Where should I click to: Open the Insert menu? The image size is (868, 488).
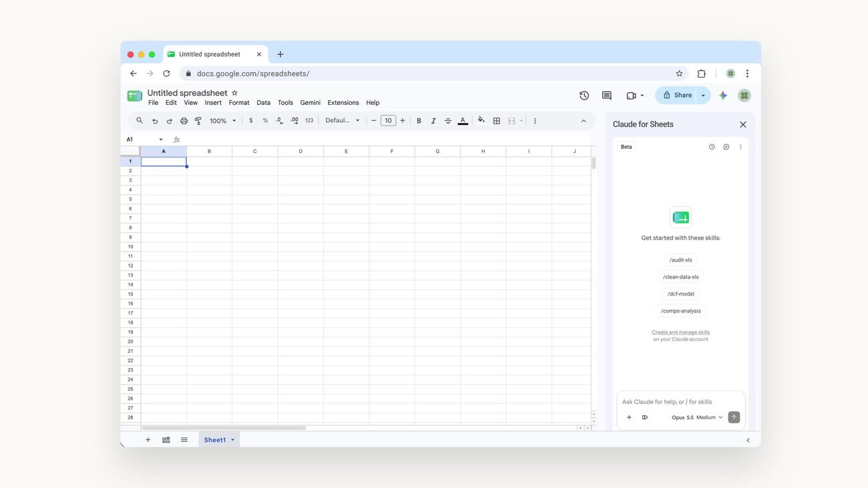[213, 103]
